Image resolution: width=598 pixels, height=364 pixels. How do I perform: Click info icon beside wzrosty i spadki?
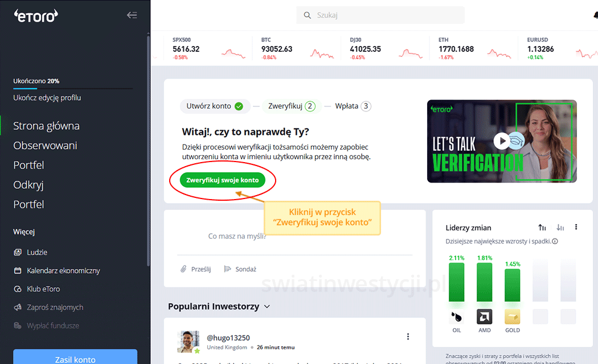click(555, 241)
